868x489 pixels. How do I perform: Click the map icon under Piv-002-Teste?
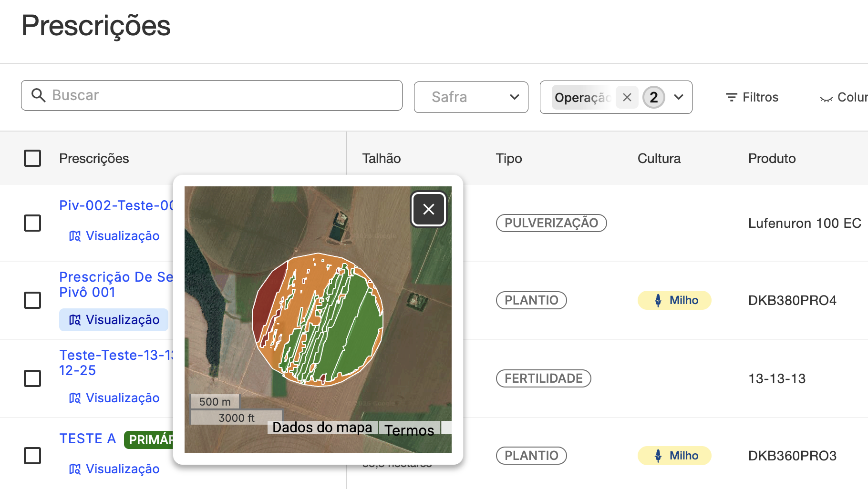75,236
